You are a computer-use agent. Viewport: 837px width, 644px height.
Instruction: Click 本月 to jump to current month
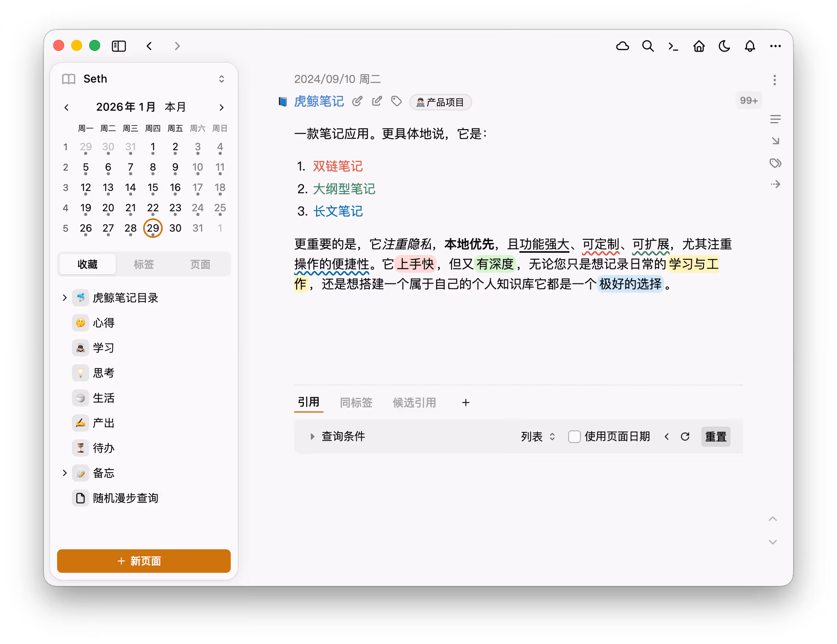pyautogui.click(x=175, y=107)
